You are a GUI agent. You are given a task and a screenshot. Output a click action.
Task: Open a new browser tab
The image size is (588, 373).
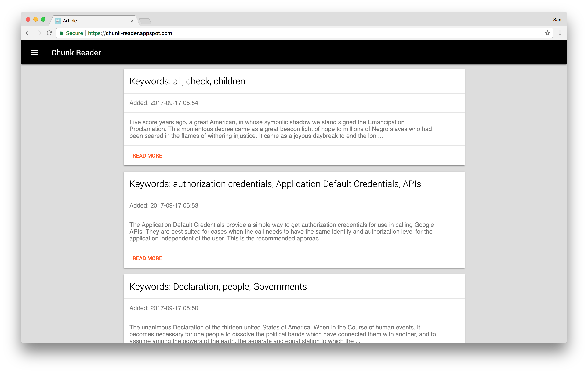[146, 21]
